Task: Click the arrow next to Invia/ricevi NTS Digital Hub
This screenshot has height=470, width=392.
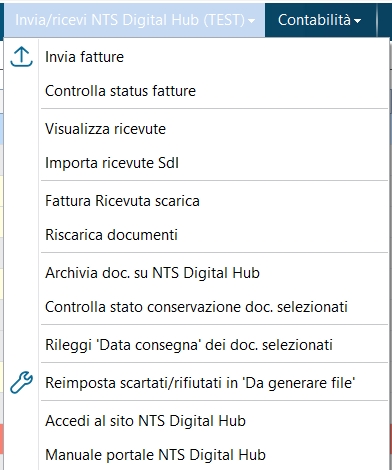Action: coord(252,21)
